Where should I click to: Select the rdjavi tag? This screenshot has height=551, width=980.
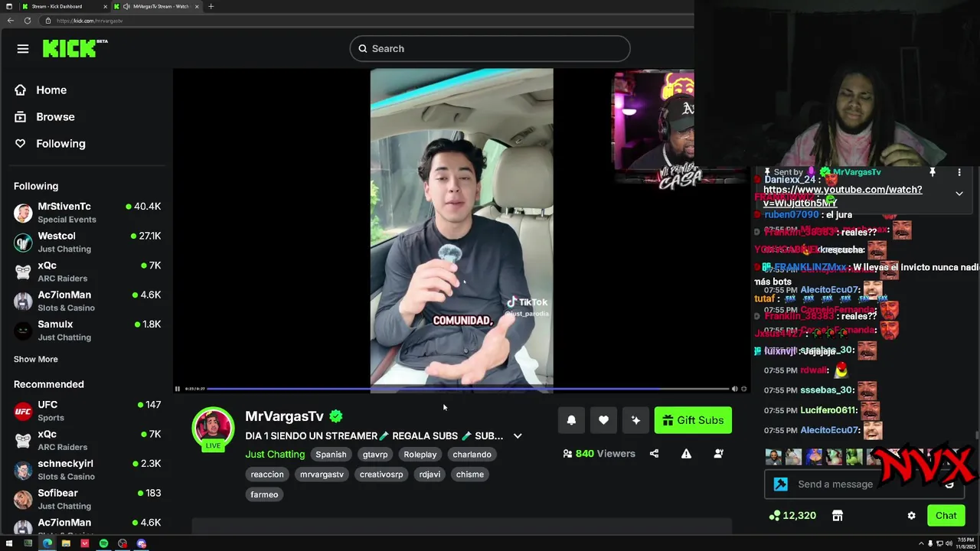click(x=430, y=474)
